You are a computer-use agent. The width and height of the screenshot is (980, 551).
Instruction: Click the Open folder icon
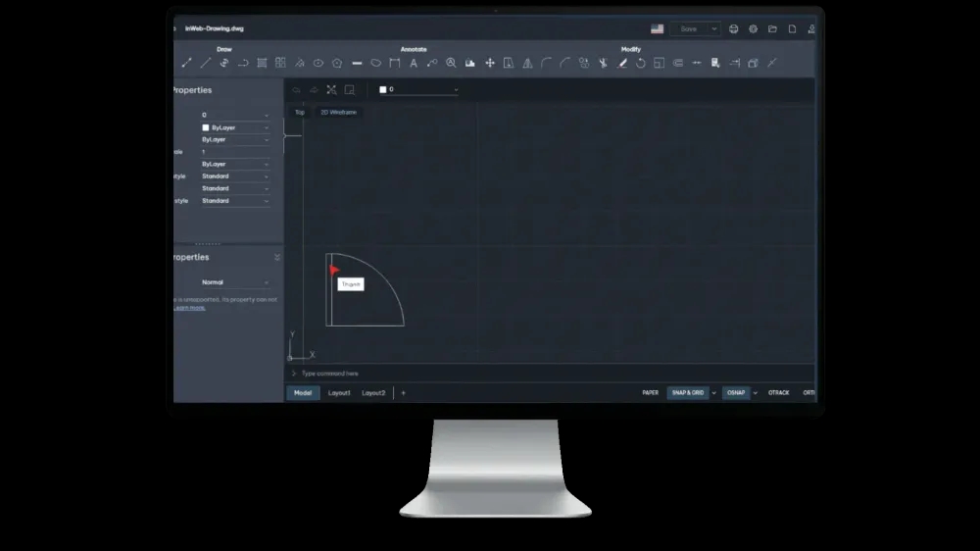[x=772, y=28]
